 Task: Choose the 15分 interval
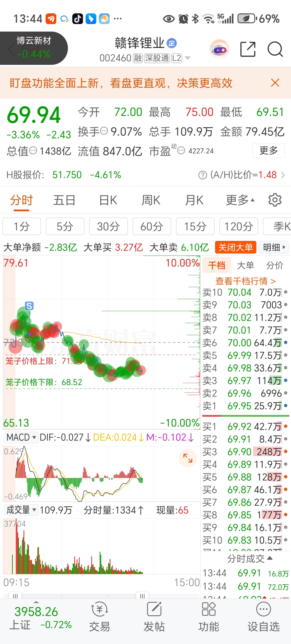195,226
